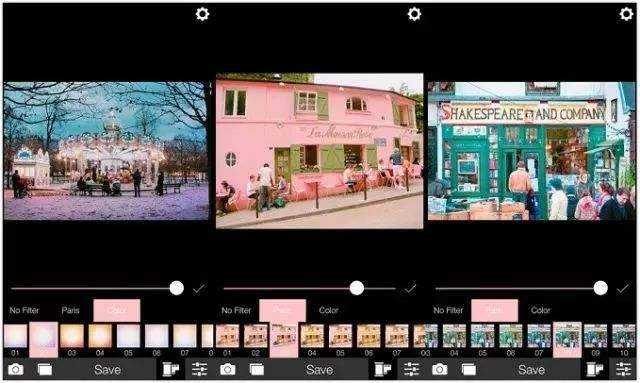The image size is (640, 383).
Task: Apply Paris filter 07 on pink house
Action: (397, 340)
